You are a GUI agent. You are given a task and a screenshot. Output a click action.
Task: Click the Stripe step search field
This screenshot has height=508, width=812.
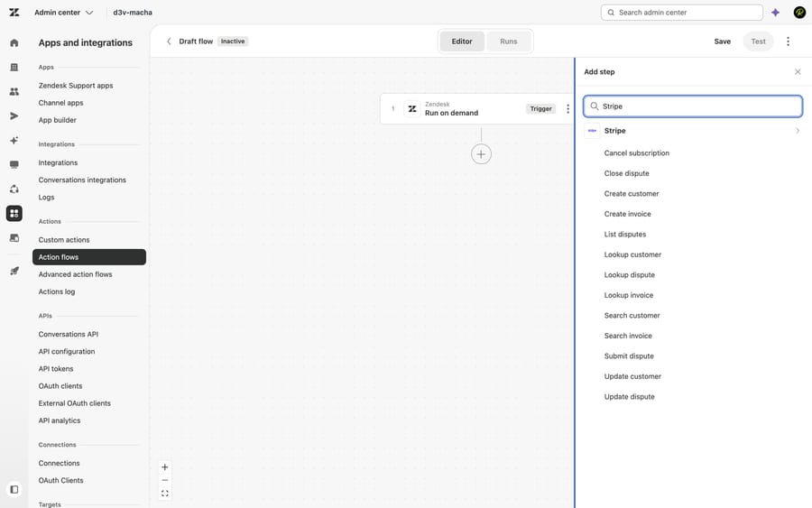[693, 106]
